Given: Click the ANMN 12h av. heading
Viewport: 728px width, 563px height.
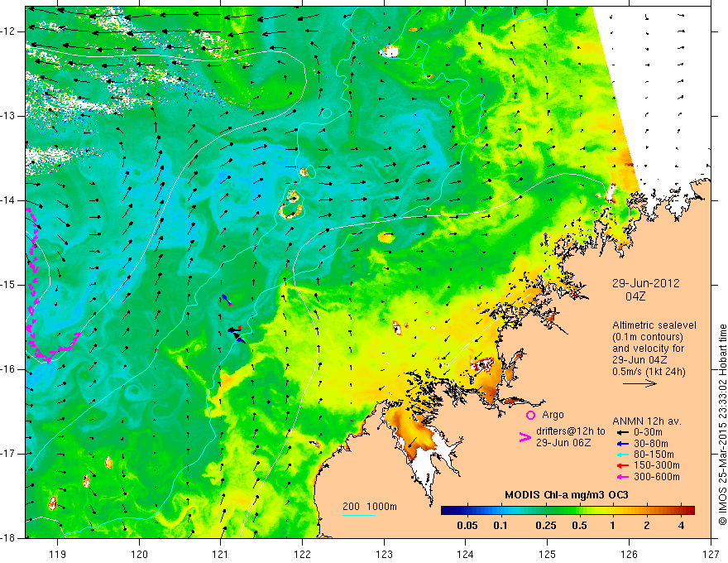Looking at the screenshot, I should coord(647,421).
